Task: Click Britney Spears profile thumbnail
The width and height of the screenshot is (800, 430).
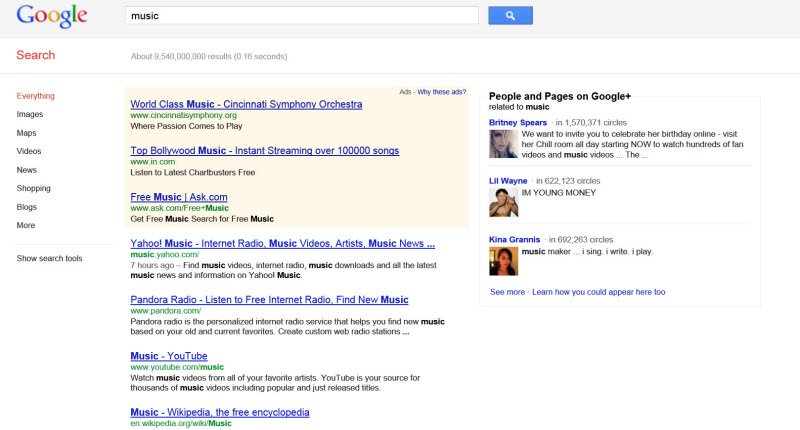Action: (x=503, y=144)
